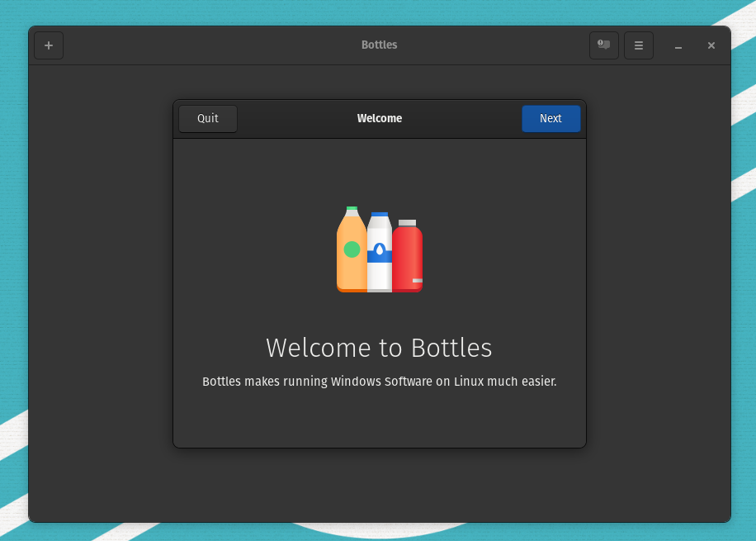The width and height of the screenshot is (756, 541).
Task: Click the welcome description sentence
Action: (379, 381)
